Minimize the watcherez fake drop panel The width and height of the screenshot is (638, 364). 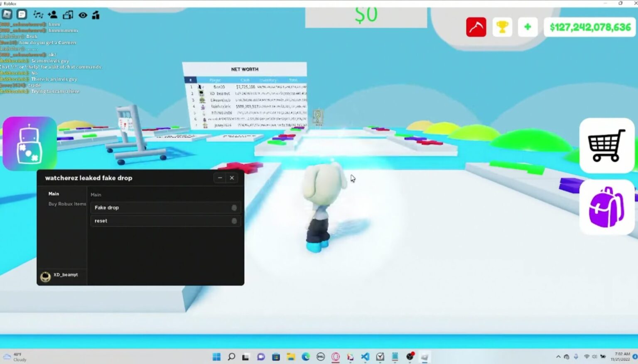point(220,178)
